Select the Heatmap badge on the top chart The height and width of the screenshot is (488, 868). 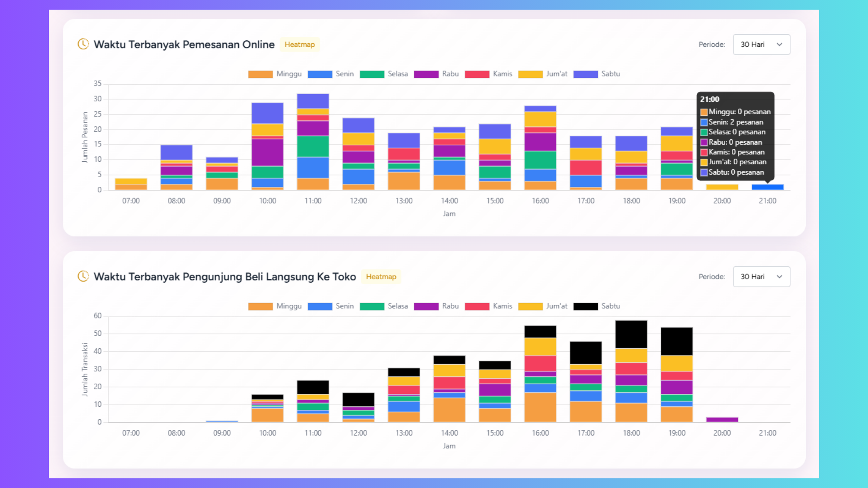pyautogui.click(x=300, y=44)
